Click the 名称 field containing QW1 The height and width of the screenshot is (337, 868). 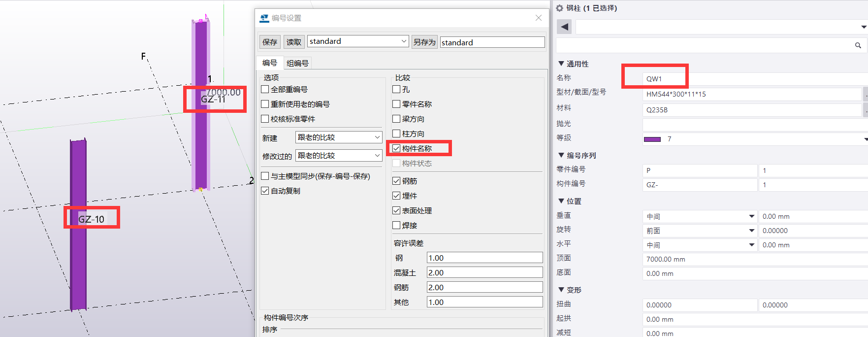tap(755, 79)
